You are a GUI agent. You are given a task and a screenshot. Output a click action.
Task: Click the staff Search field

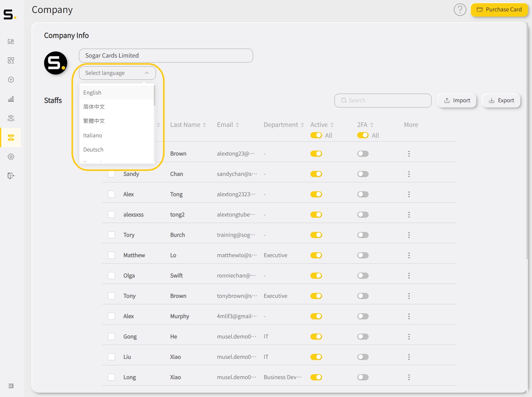click(383, 100)
